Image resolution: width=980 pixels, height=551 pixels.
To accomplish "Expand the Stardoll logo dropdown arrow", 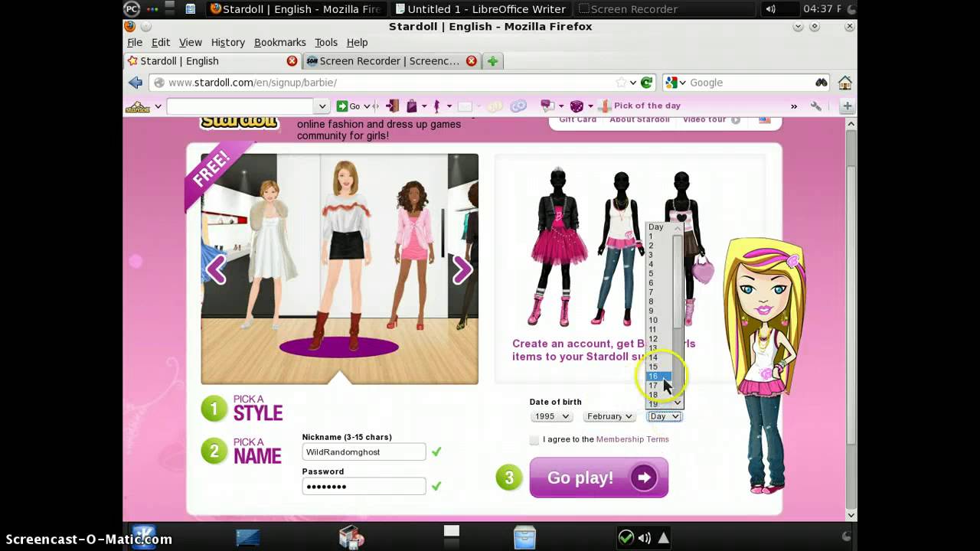I will point(158,106).
